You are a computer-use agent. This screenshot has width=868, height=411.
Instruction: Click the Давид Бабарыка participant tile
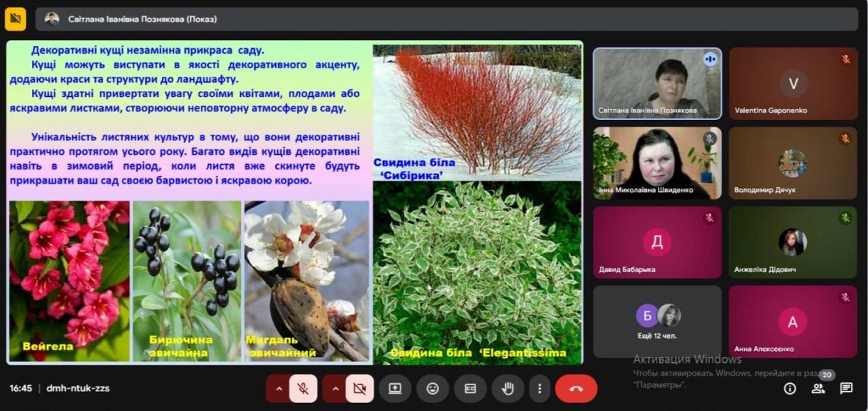pyautogui.click(x=656, y=242)
